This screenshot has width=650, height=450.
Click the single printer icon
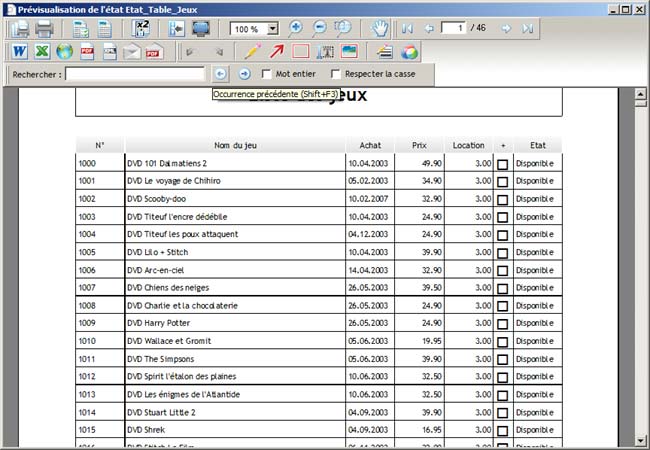tap(44, 29)
